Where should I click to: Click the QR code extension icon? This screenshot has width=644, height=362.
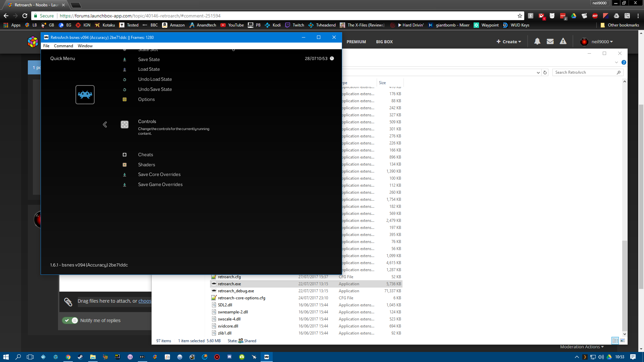[627, 16]
